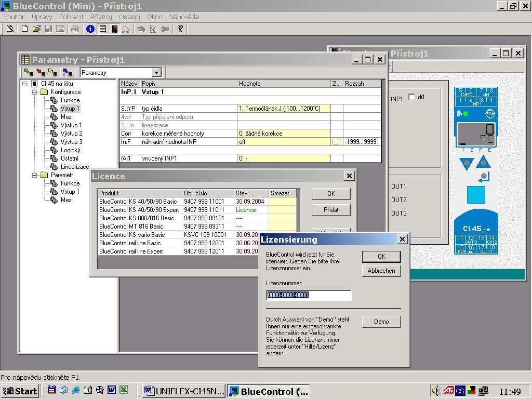Click the Produkt column header in Licence

click(140, 193)
